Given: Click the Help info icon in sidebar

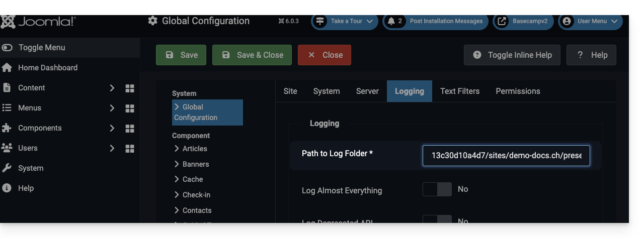Looking at the screenshot, I should 7,188.
